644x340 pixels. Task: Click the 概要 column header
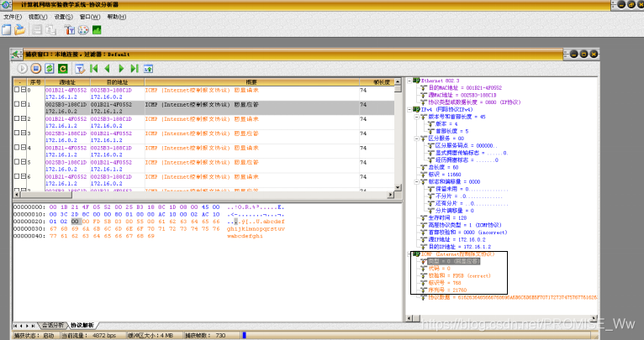click(251, 82)
